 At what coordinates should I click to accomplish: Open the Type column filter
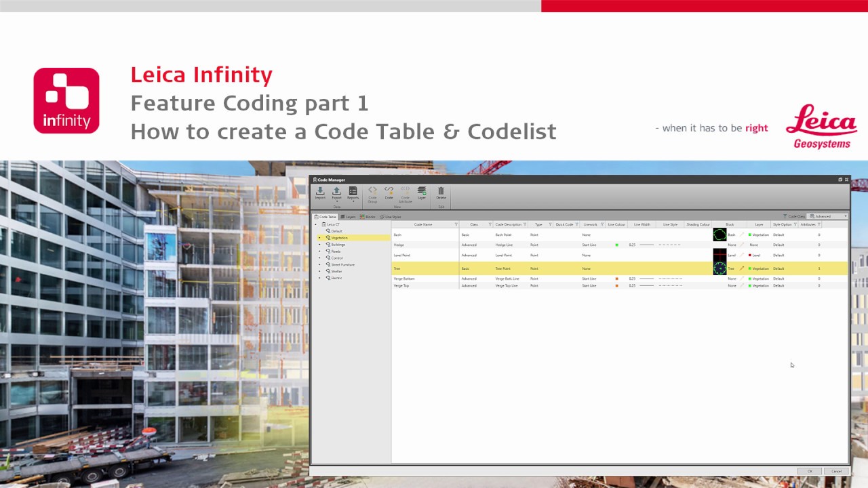coord(550,224)
